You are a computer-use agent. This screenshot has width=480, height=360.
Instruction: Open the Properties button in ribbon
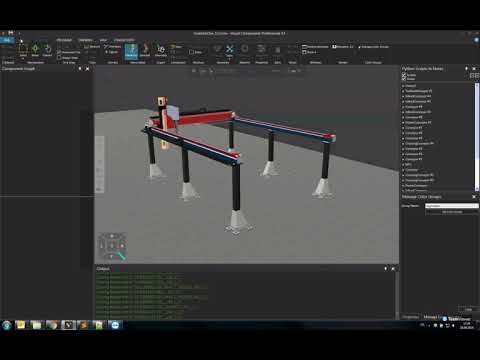[x=261, y=51]
